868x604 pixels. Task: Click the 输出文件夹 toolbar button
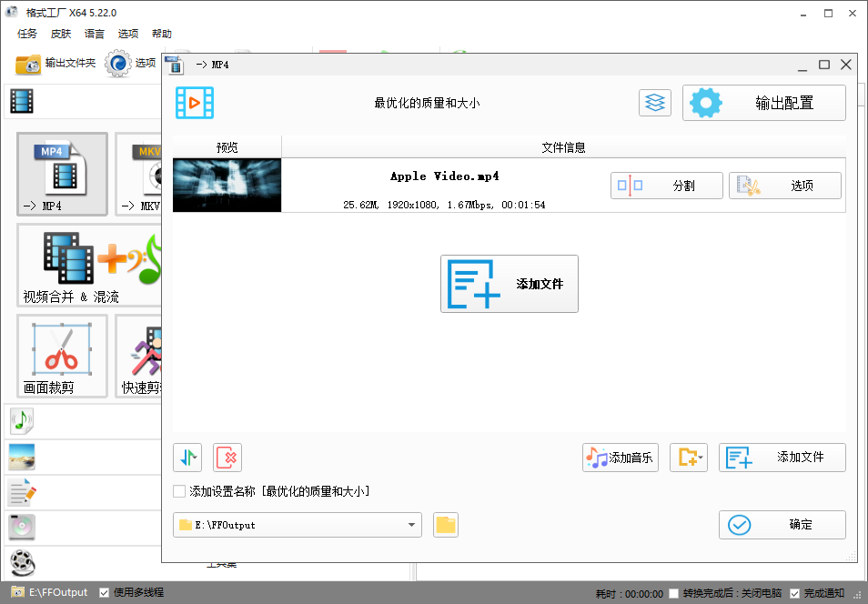click(56, 64)
